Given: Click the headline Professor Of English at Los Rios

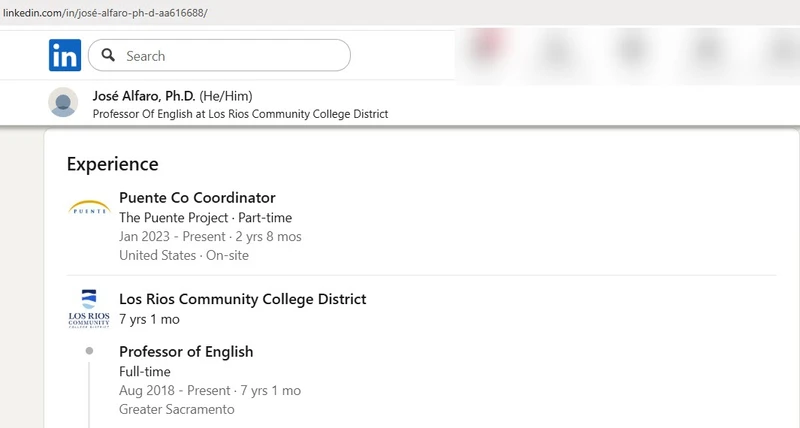Looking at the screenshot, I should coord(240,114).
